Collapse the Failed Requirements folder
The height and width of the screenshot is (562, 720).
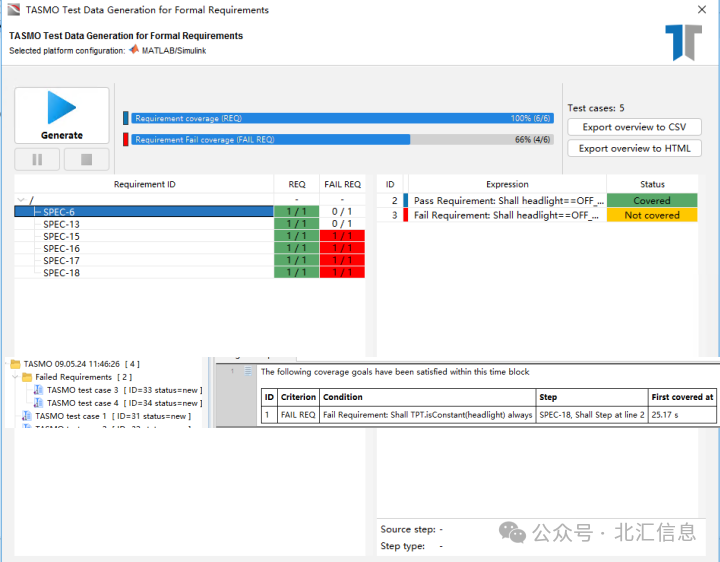tap(15, 377)
